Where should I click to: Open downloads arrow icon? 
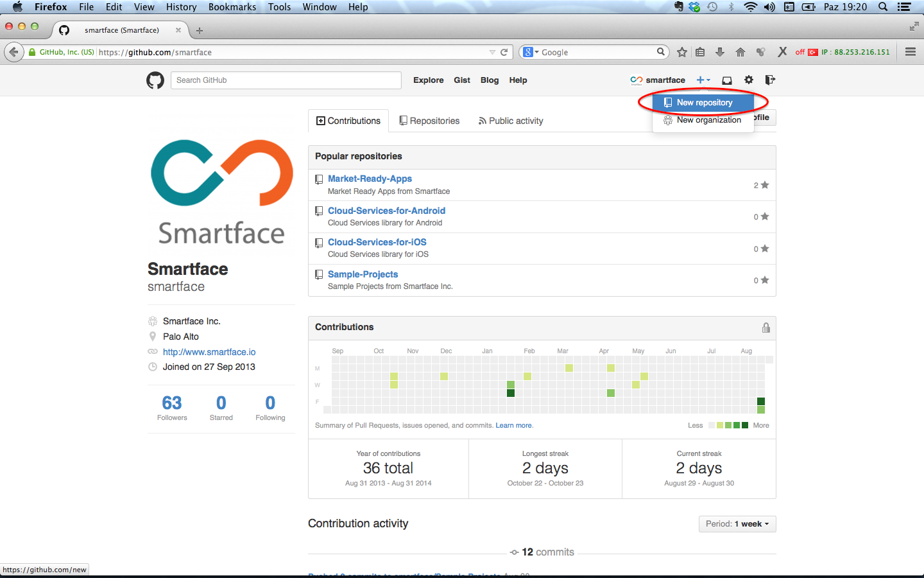click(x=720, y=52)
